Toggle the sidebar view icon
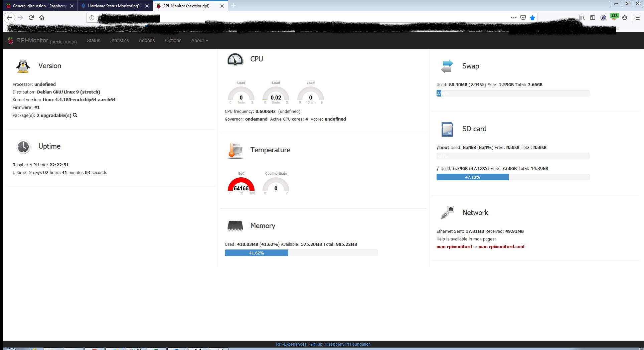644x350 pixels. (593, 18)
